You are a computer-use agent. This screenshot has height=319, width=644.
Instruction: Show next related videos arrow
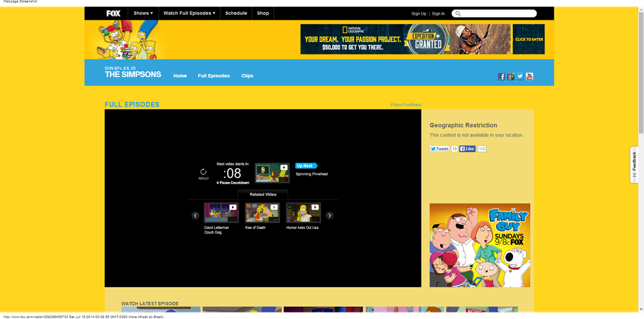(x=330, y=216)
